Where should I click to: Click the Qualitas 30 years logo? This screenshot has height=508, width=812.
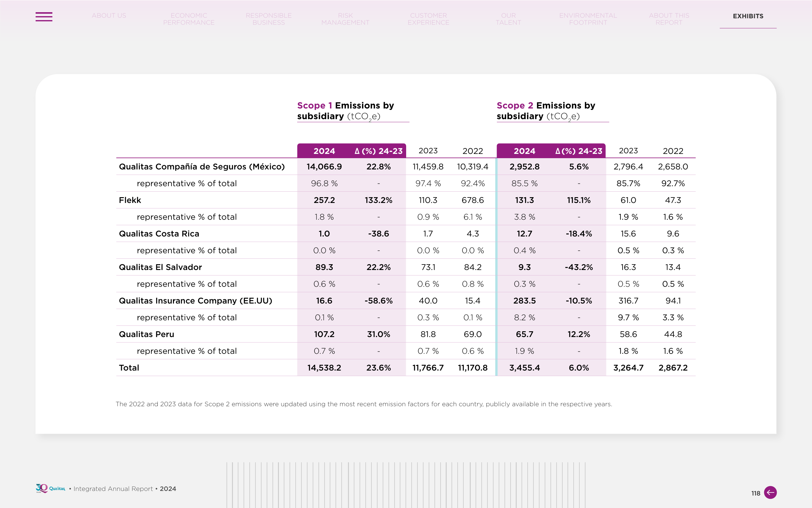tap(50, 488)
